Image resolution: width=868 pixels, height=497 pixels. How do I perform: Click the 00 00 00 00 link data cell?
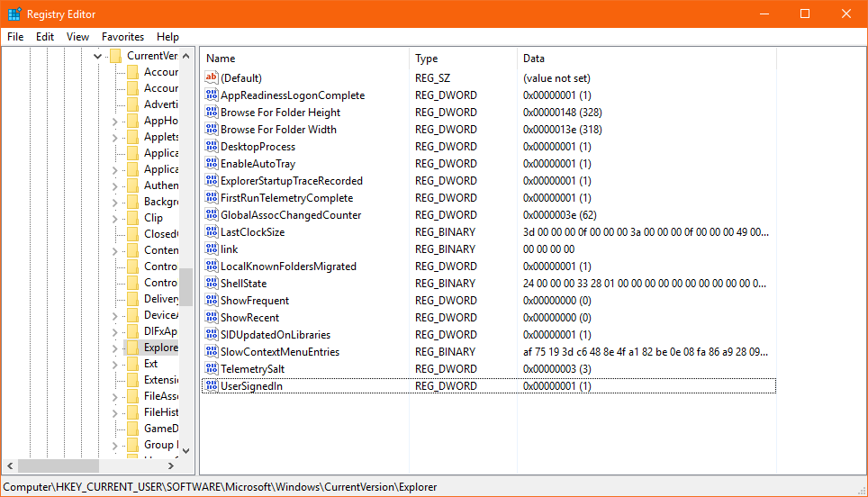(548, 249)
